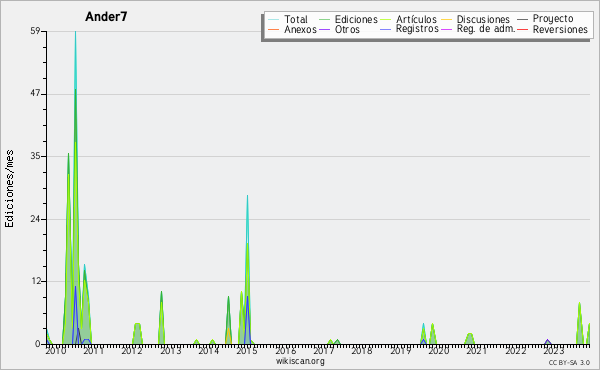The width and height of the screenshot is (600, 370).
Task: Click the 2019 x-axis label
Action: tap(400, 351)
